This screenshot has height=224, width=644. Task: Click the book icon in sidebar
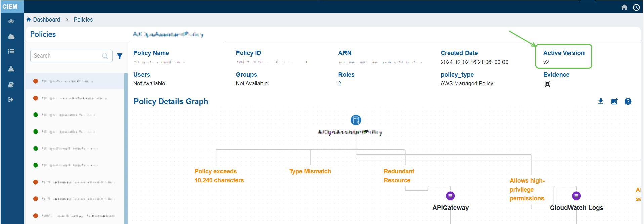(11, 85)
